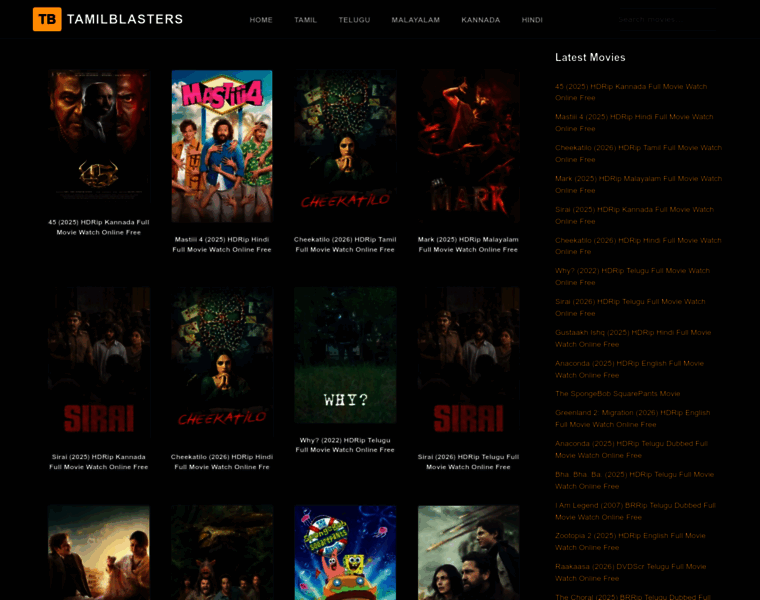760x600 pixels.
Task: Open sidebar link Greenland 2: Migration (2026)
Action: point(633,419)
